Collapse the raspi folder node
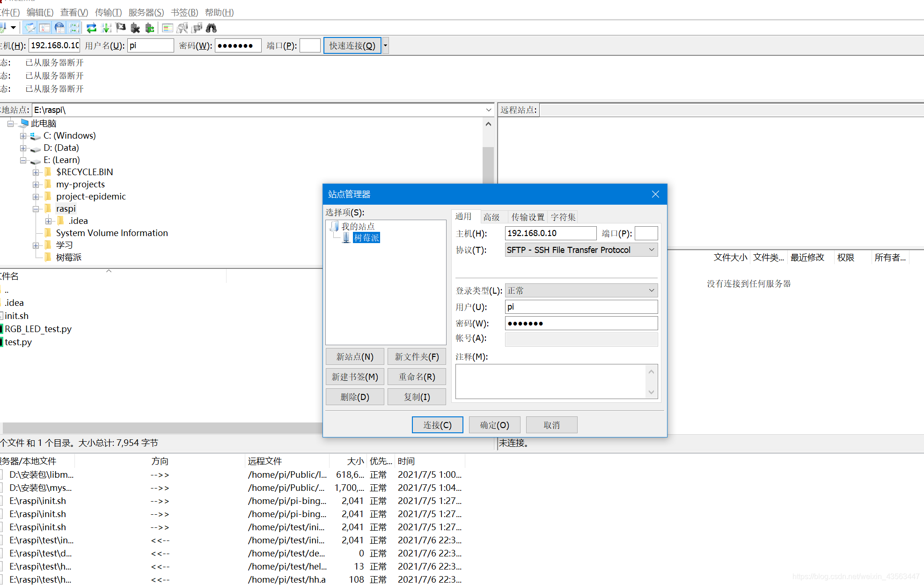 coord(36,209)
